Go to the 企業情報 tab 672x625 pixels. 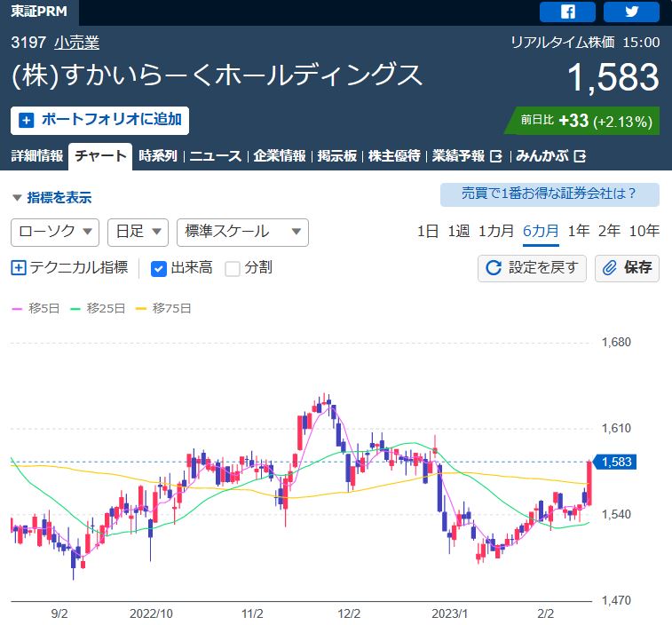(280, 155)
